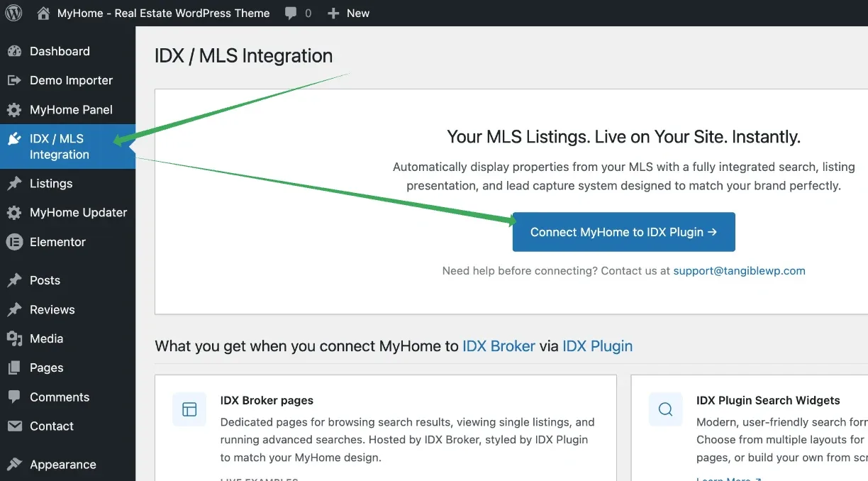Click the IDX Plugin Search Widgets card title

768,400
